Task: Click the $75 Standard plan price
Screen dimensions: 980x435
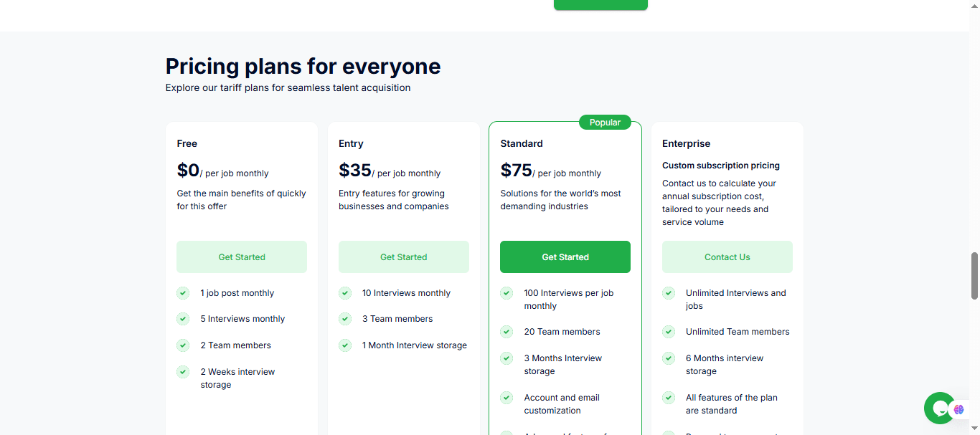Action: [517, 171]
